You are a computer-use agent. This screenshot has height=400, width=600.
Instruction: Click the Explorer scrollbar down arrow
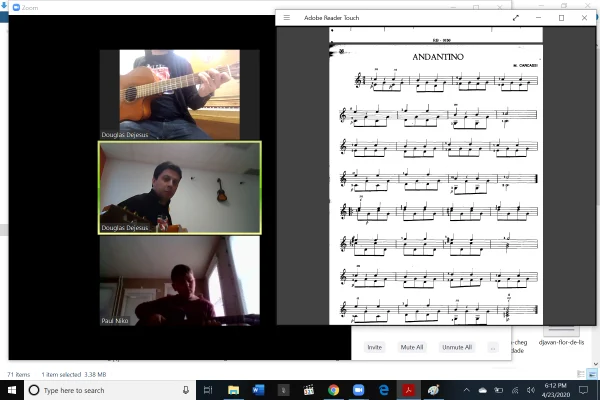[596, 364]
